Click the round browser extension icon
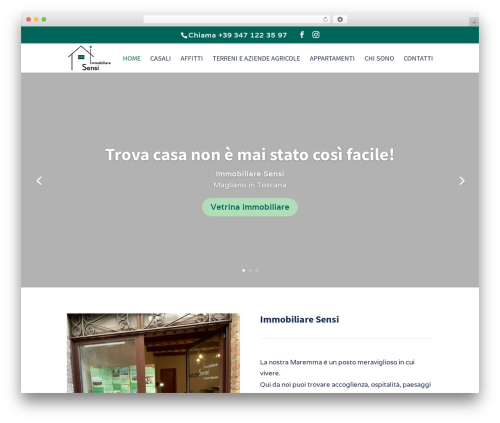This screenshot has height=423, width=500. (x=340, y=19)
